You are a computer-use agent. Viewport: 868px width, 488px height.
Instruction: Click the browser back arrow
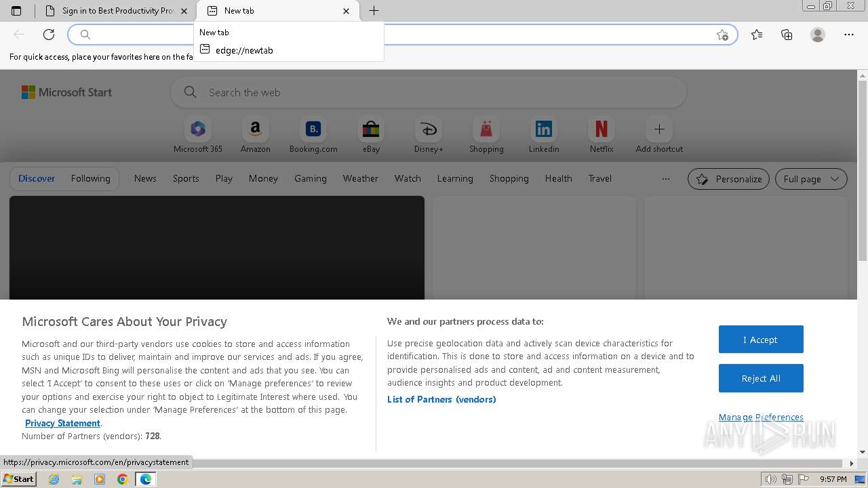(x=19, y=35)
